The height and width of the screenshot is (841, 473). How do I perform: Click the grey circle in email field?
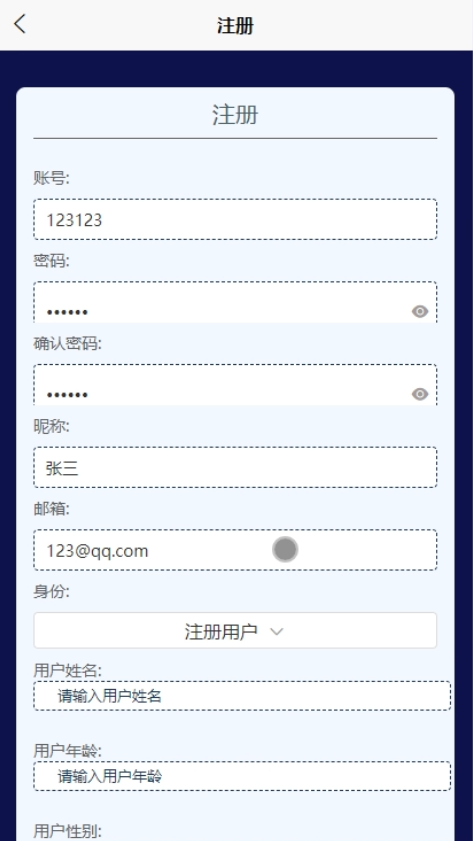coord(285,549)
